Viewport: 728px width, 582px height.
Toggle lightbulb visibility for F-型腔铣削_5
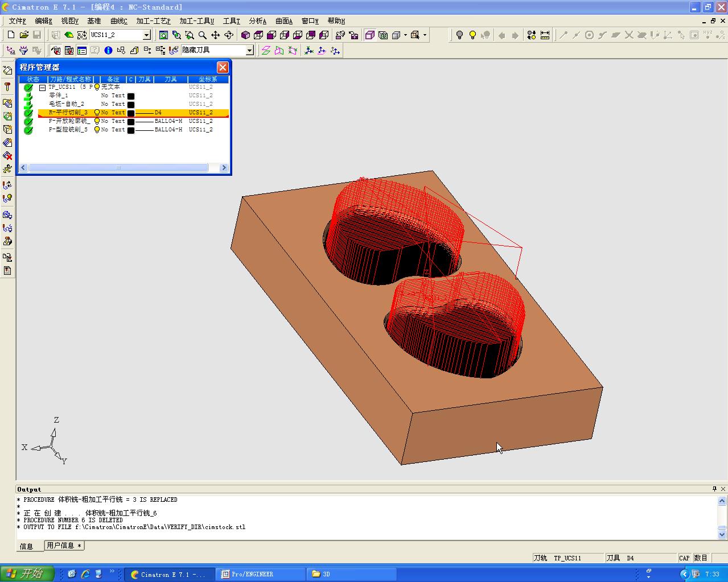pyautogui.click(x=97, y=130)
